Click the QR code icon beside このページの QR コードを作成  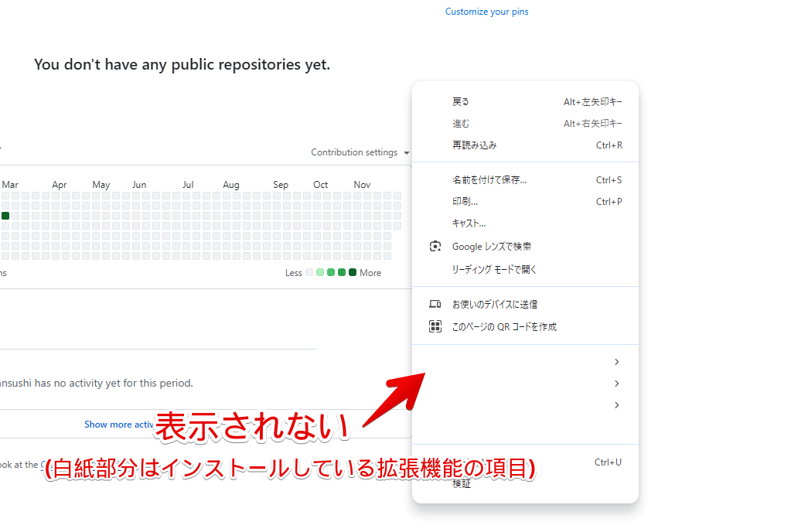[435, 326]
